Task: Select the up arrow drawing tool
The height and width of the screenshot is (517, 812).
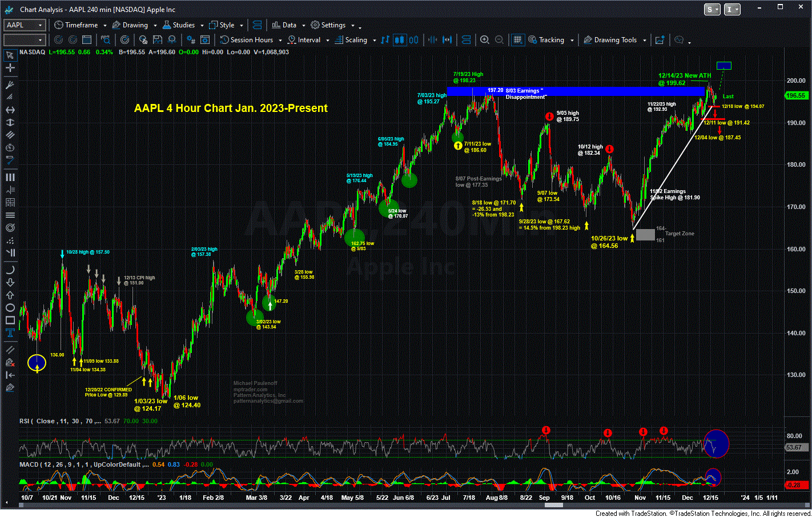Action: [x=10, y=295]
